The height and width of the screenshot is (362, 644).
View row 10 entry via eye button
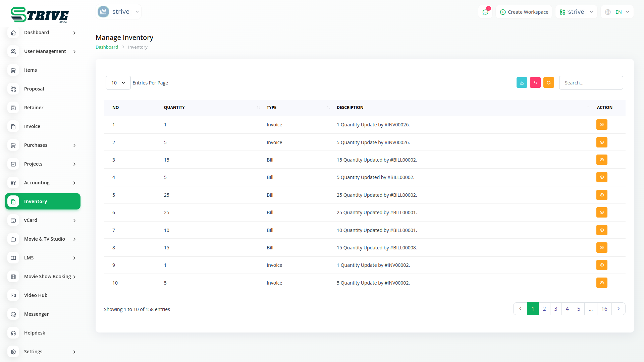click(x=602, y=283)
